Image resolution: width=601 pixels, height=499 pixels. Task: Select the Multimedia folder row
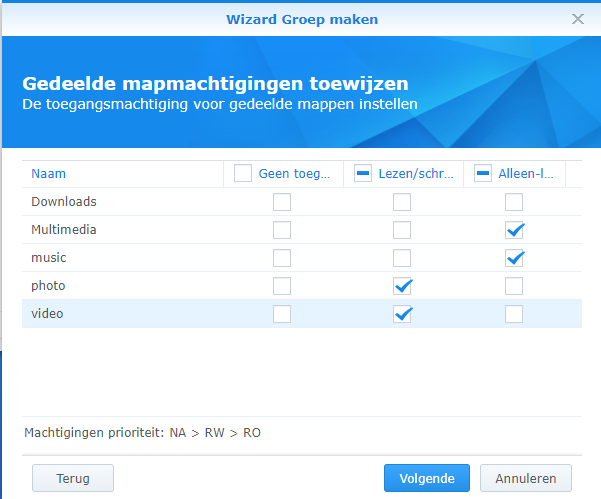click(302, 230)
